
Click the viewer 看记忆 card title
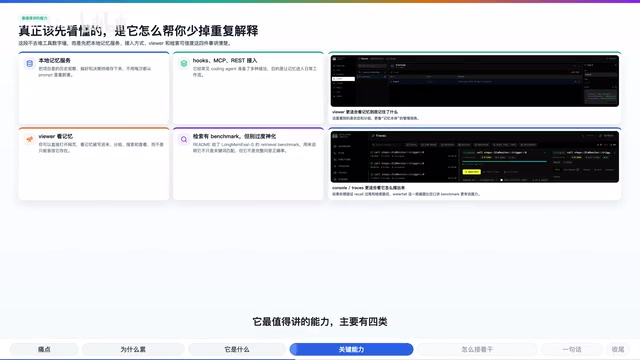pyautogui.click(x=56, y=136)
